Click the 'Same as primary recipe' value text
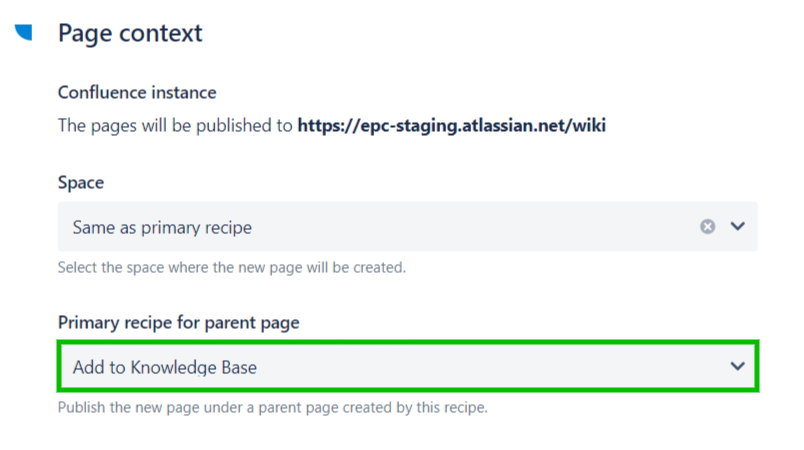This screenshot has width=804, height=450. pos(162,227)
